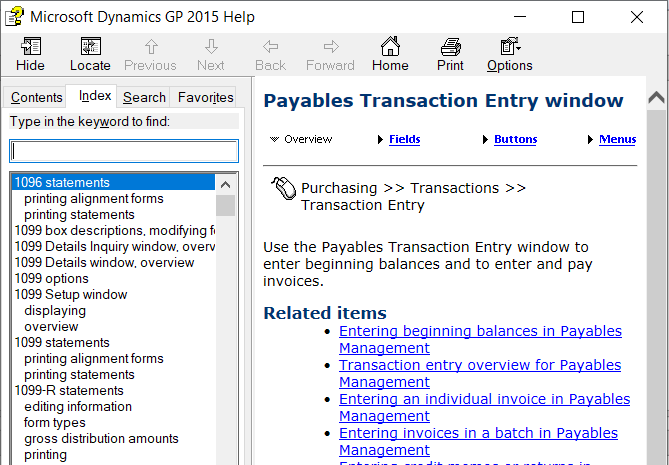Viewport: 669px width, 465px height.
Task: Select printing under 1099-R statements
Action: [x=46, y=455]
